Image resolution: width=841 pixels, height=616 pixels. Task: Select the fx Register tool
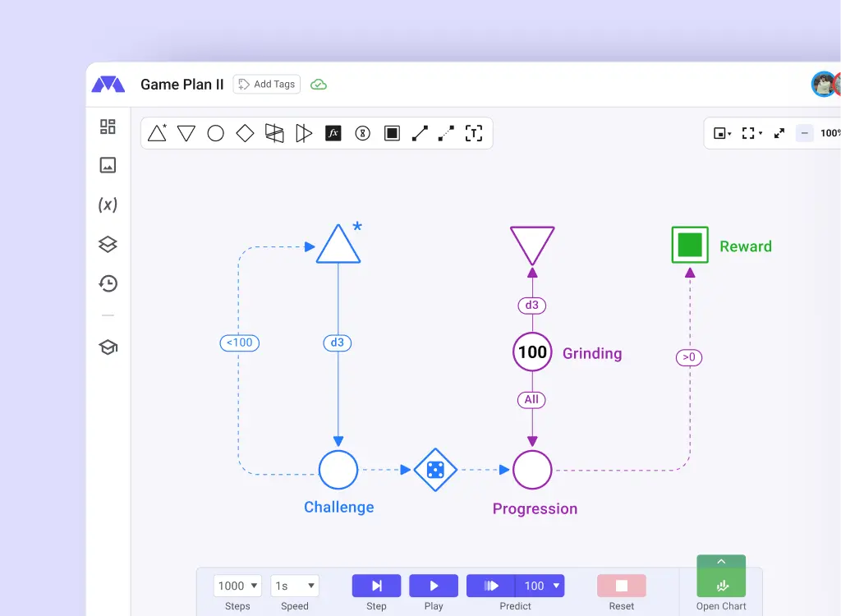point(333,133)
